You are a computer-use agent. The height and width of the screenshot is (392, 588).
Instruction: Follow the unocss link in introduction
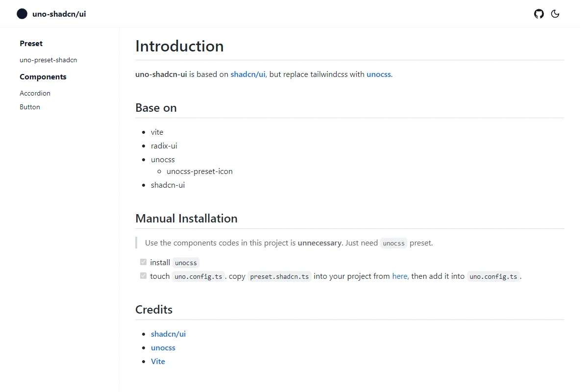(379, 74)
